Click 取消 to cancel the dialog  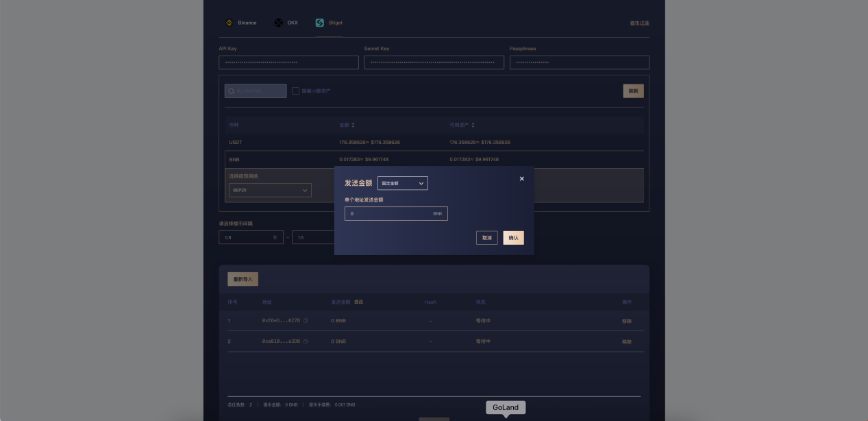[x=486, y=238]
